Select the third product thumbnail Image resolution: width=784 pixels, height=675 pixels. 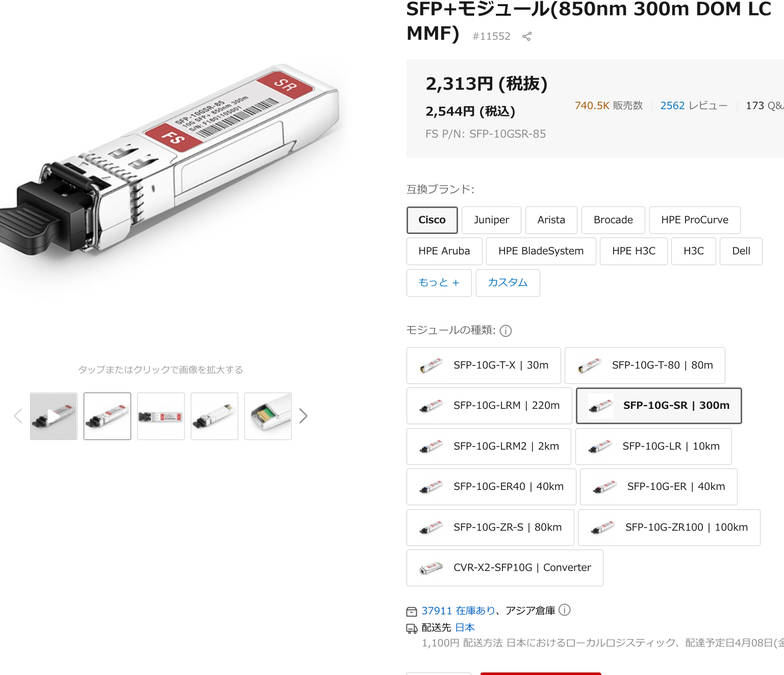[160, 416]
